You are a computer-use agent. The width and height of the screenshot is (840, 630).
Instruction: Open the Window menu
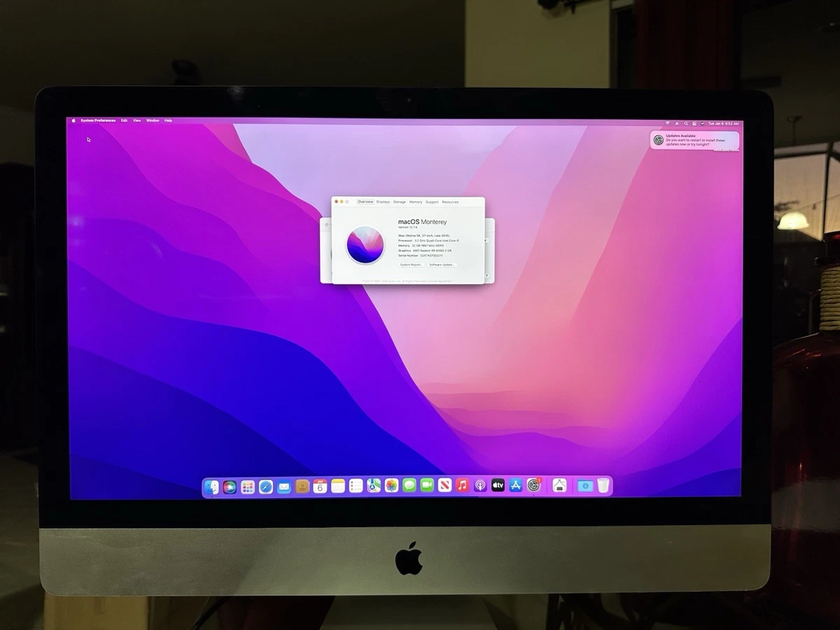152,120
